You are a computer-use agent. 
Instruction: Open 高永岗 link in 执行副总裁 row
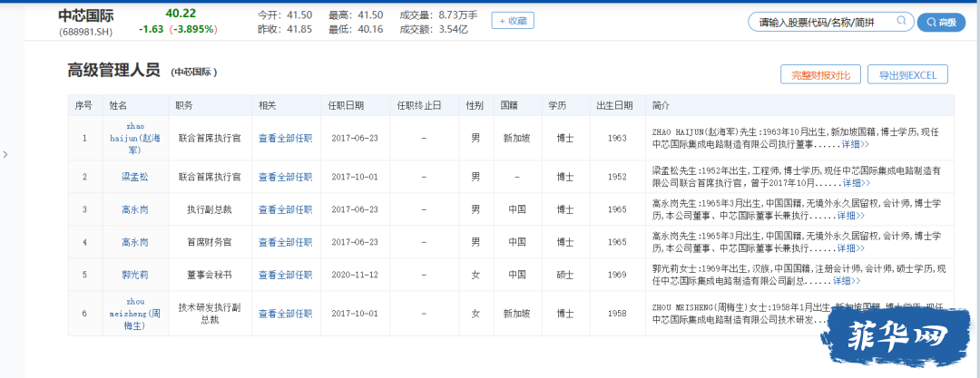(x=135, y=209)
